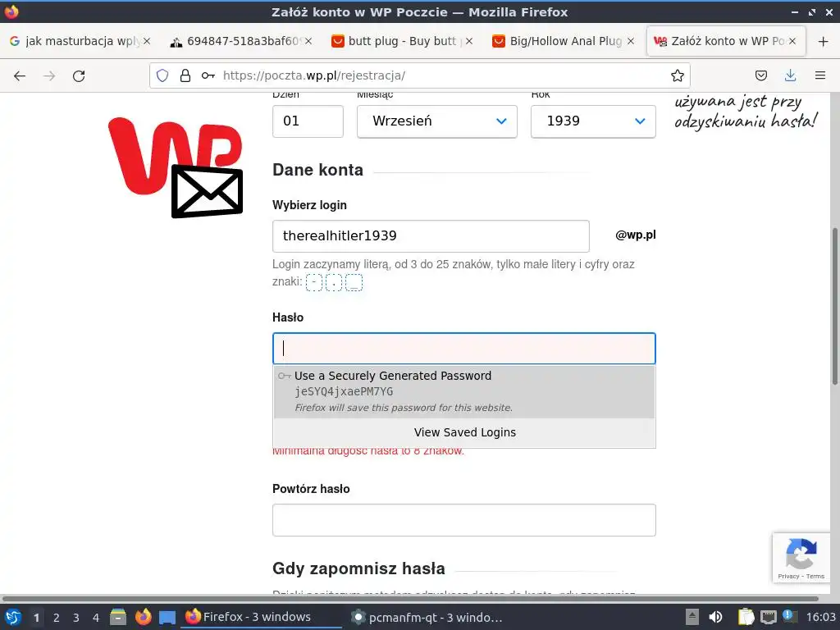Viewport: 840px width, 630px height.
Task: Open the tracking protection shield icon
Action: pos(162,75)
